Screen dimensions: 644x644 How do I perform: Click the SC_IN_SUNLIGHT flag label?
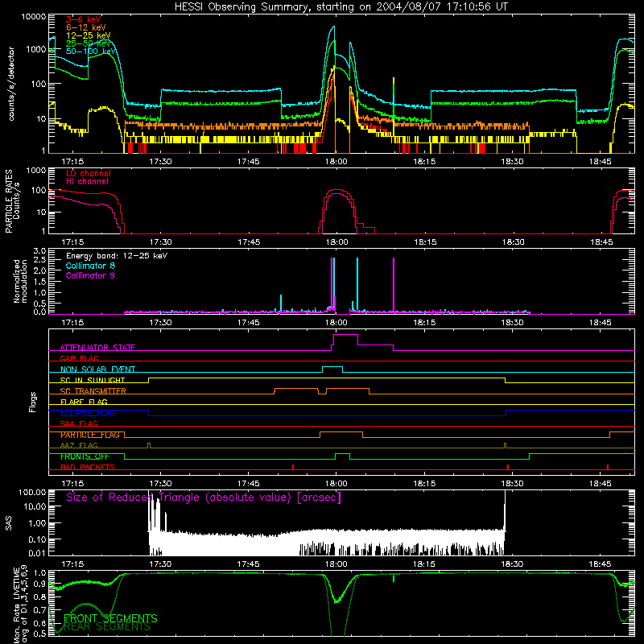pos(93,380)
